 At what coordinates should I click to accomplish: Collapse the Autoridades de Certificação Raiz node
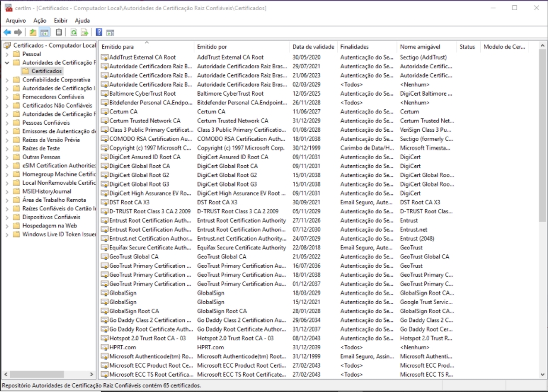tap(7, 62)
